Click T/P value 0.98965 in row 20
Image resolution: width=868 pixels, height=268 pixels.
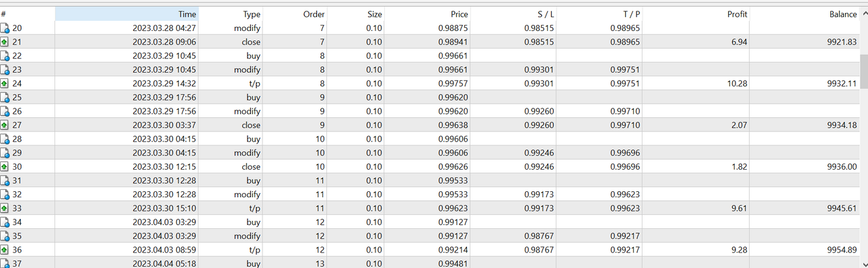pos(626,28)
